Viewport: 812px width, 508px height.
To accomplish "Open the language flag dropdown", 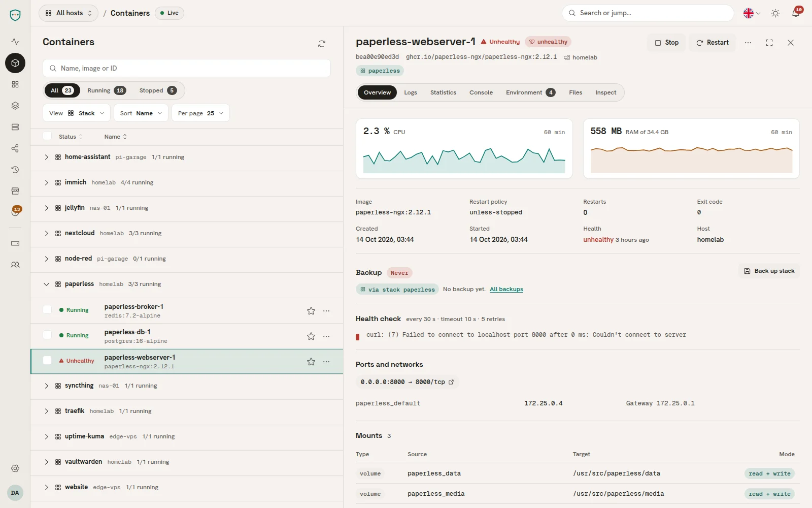I will 752,13.
